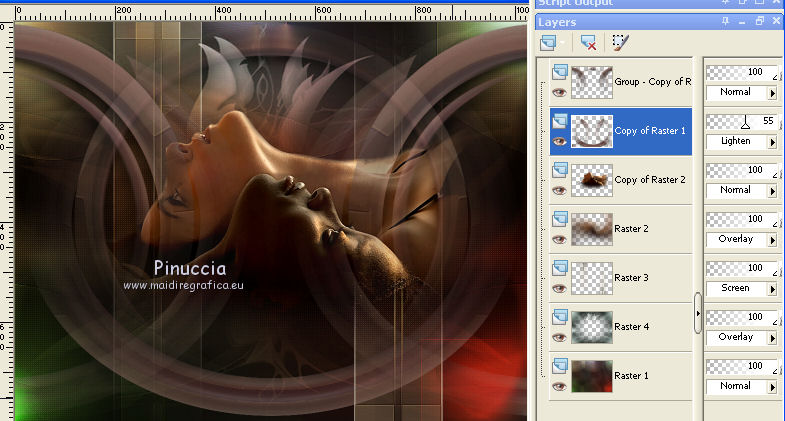Select layer name 'Raster 2'

[631, 229]
